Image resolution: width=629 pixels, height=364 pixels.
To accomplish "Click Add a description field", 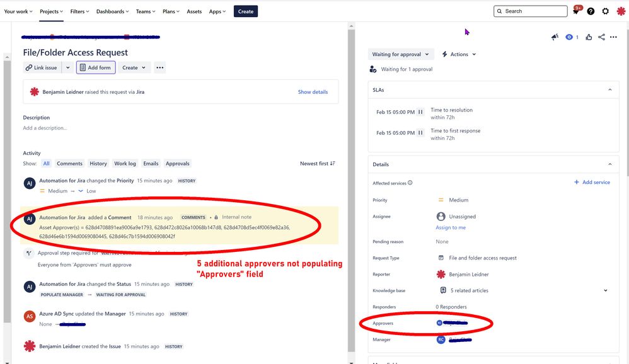I will tap(45, 128).
